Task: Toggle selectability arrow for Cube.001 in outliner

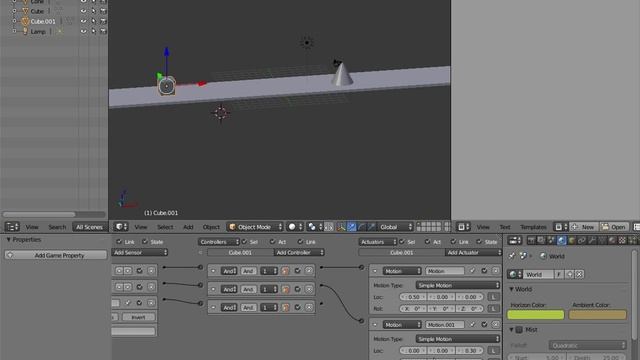Action: pos(93,21)
